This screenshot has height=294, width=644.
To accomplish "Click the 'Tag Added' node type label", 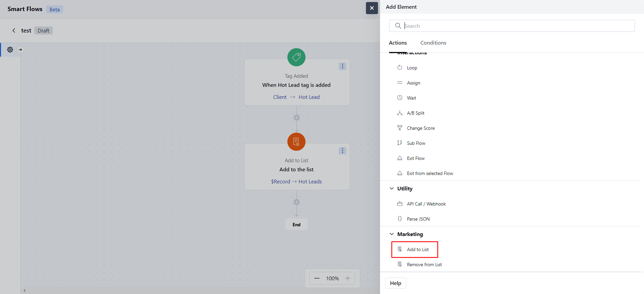I will click(297, 76).
